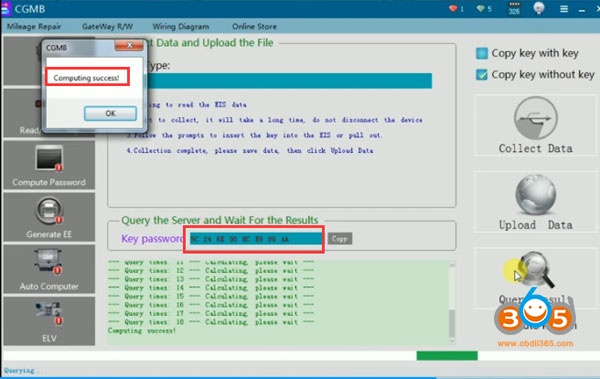
Task: Uncheck Copy key without key checkbox
Action: pos(482,74)
